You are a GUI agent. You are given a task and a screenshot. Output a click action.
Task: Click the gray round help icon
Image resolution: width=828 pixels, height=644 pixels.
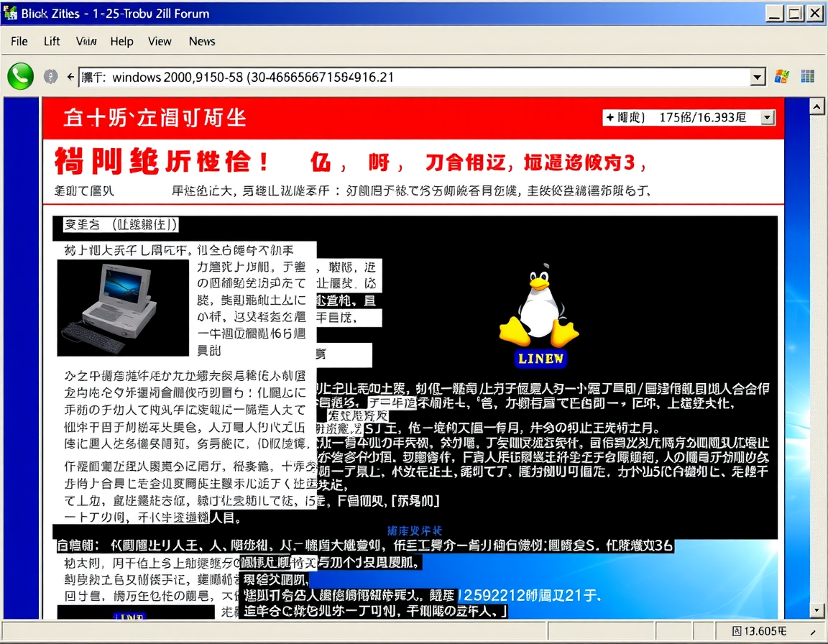50,76
